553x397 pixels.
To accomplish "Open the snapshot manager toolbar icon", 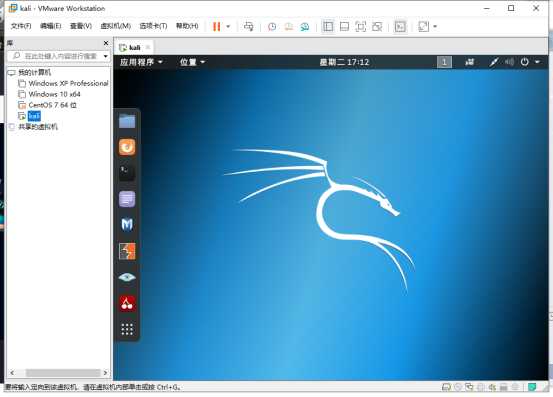I will [x=305, y=26].
